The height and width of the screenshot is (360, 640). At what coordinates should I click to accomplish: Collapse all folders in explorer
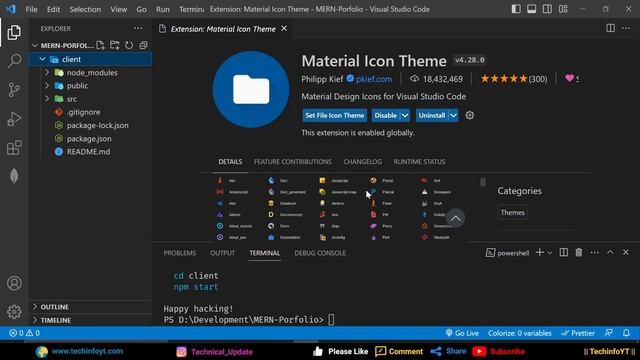pos(143,45)
